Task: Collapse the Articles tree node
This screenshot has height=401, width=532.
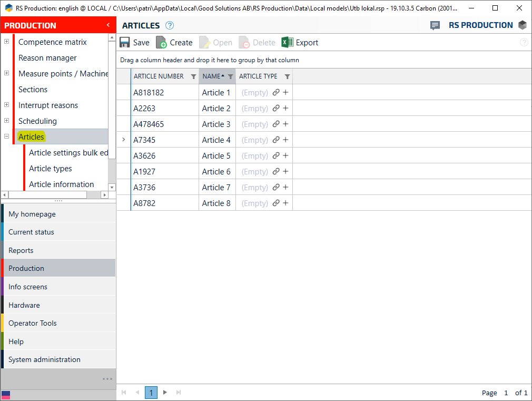Action: [x=6, y=137]
